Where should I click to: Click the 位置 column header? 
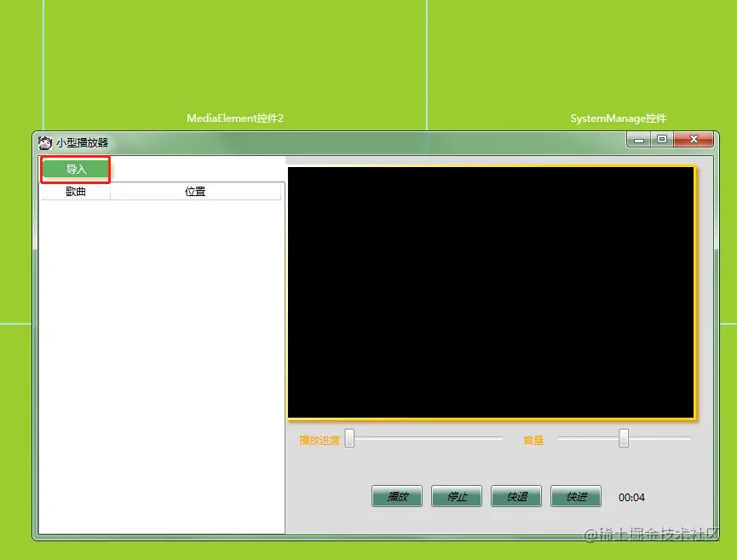(x=195, y=192)
